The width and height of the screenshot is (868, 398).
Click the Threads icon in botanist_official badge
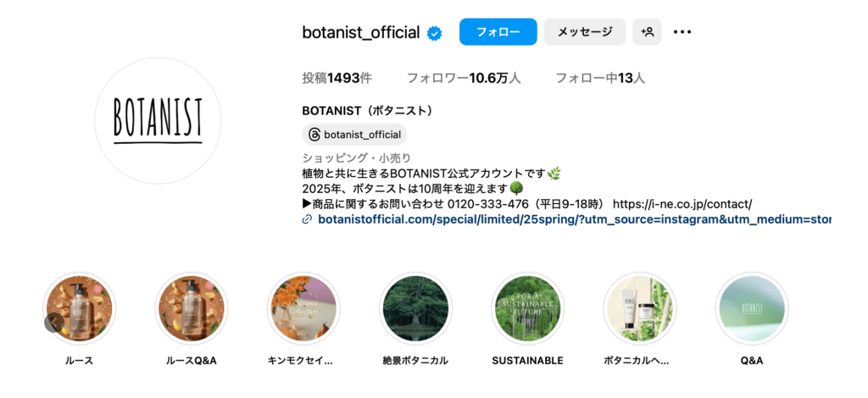(314, 135)
